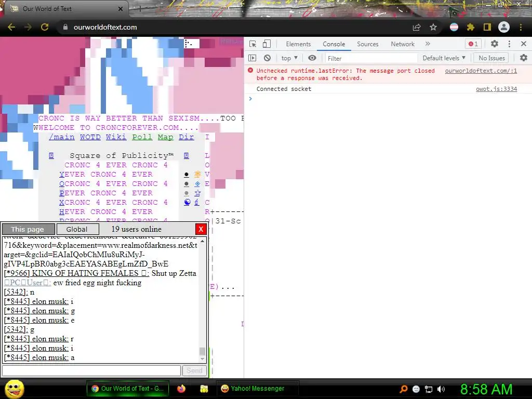Open the pink-blue striped extension icon
This screenshot has height=399, width=532.
coord(454,27)
